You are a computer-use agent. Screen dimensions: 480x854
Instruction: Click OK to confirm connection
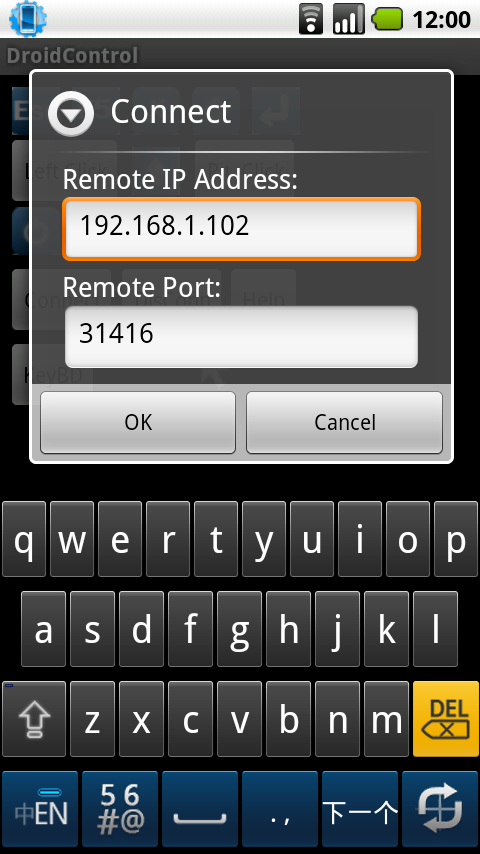point(138,423)
